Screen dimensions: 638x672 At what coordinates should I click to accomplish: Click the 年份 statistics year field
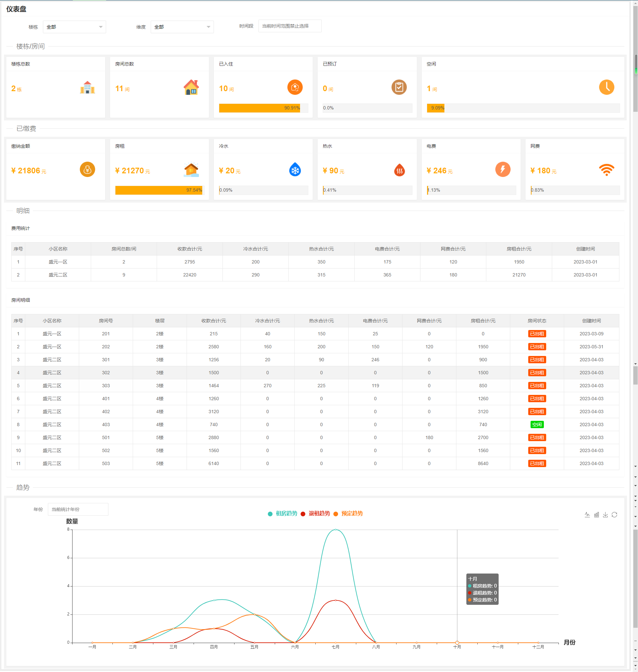78,509
